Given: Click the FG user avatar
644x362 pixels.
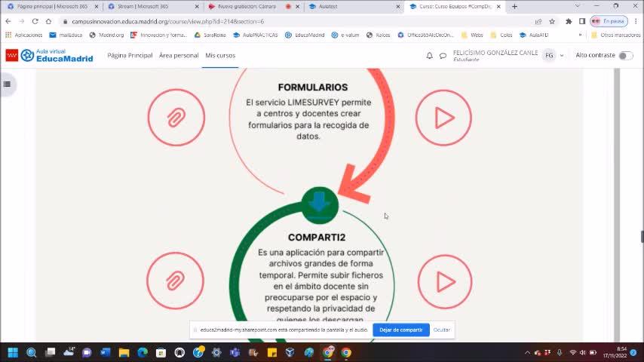Looking at the screenshot, I should tap(549, 56).
